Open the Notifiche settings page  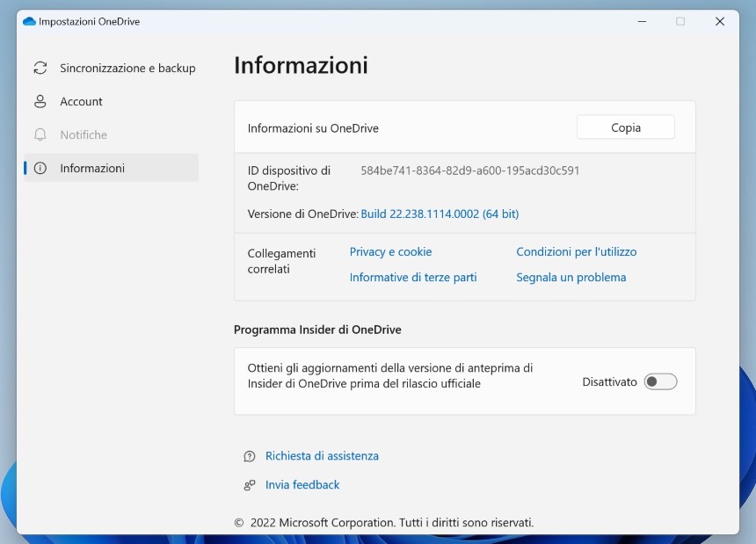point(112,134)
